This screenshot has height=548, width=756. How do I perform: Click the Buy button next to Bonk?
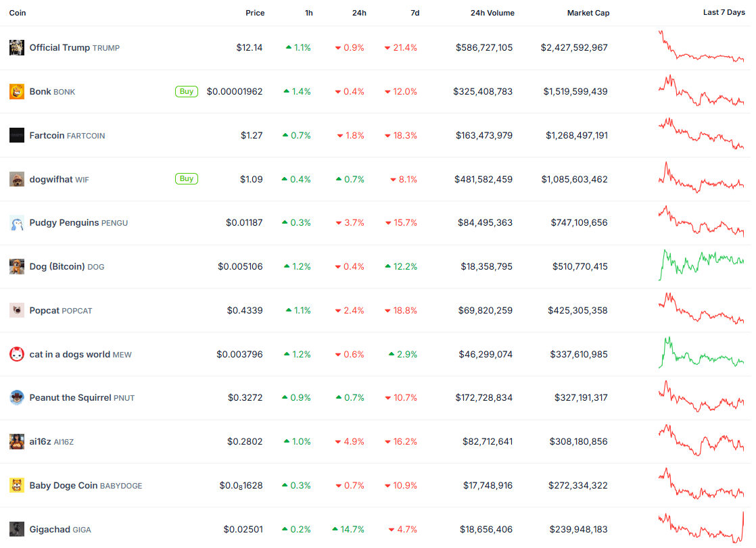[187, 91]
